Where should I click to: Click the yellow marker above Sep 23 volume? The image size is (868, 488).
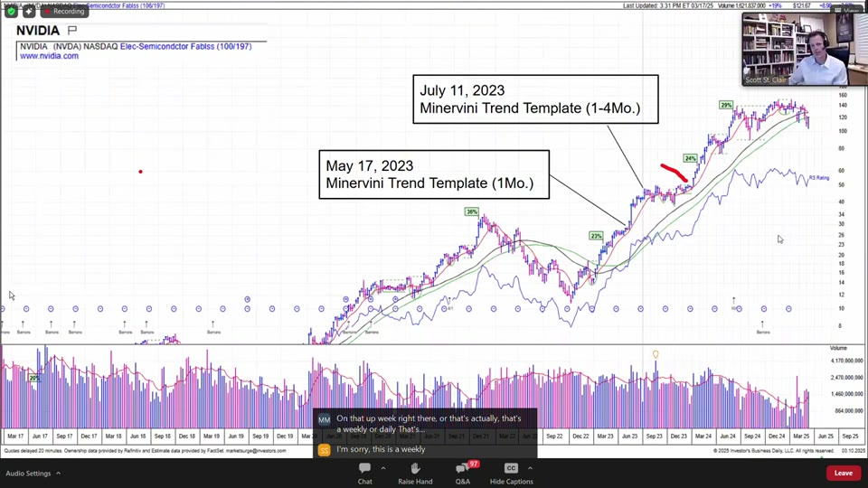point(656,354)
